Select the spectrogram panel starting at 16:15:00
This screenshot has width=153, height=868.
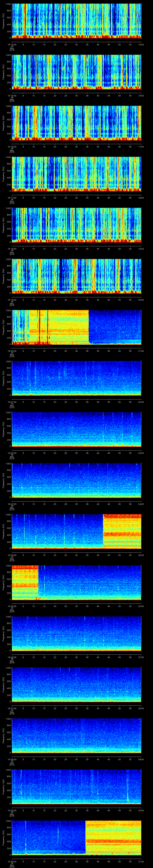pyautogui.click(x=77, y=72)
